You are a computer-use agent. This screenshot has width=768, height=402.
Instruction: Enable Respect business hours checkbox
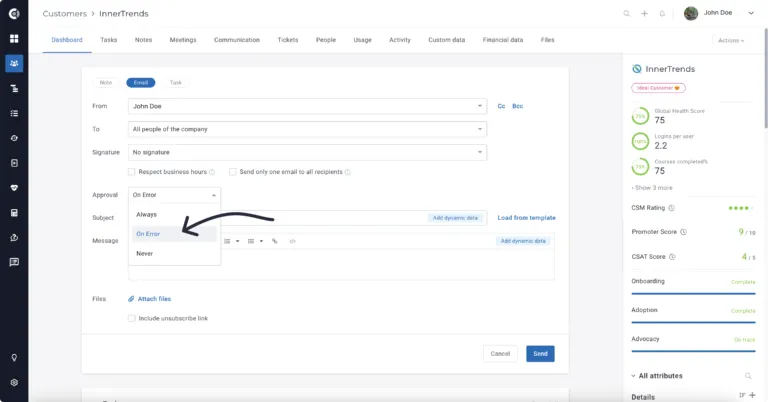pyautogui.click(x=131, y=172)
